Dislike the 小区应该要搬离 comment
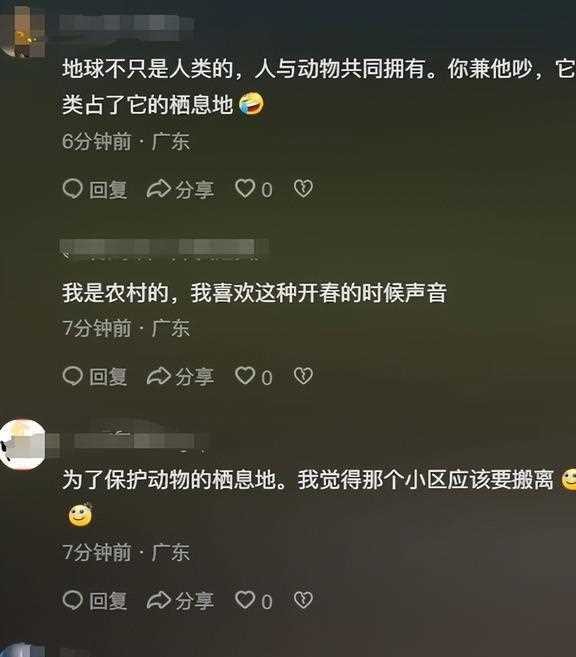The width and height of the screenshot is (576, 657). point(303,600)
